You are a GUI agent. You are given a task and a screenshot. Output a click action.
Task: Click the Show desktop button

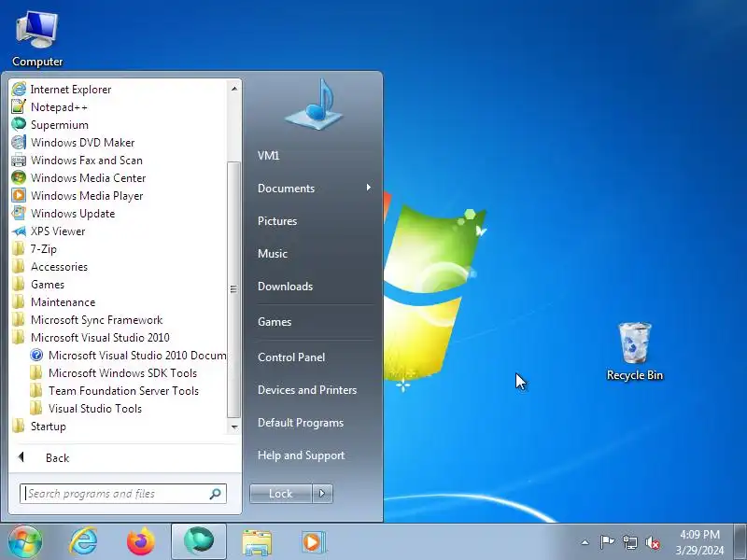[740, 542]
